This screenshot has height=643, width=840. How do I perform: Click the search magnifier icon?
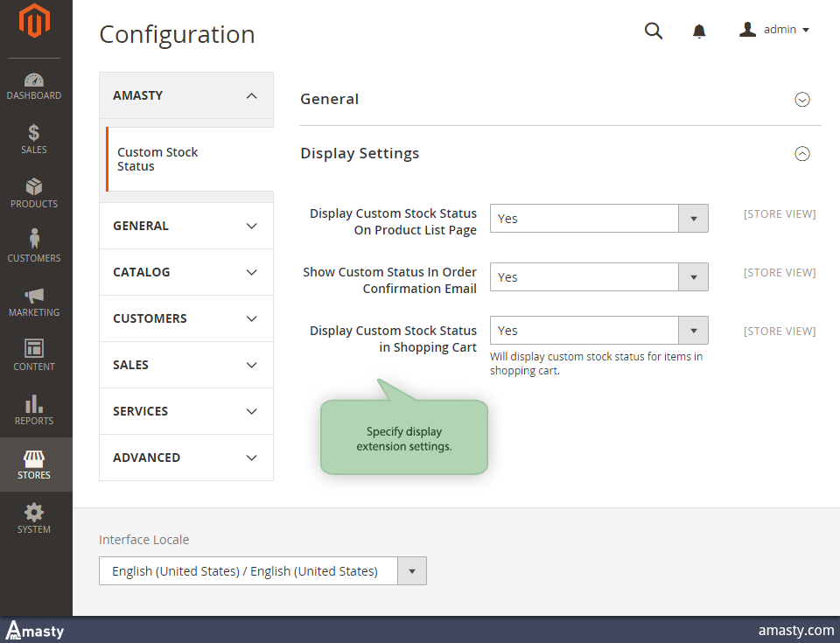[654, 31]
